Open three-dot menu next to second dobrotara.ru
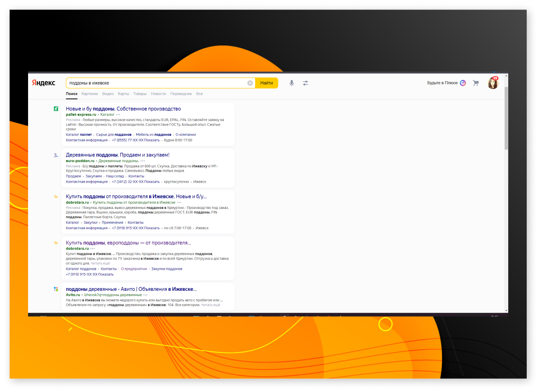 [x=92, y=249]
